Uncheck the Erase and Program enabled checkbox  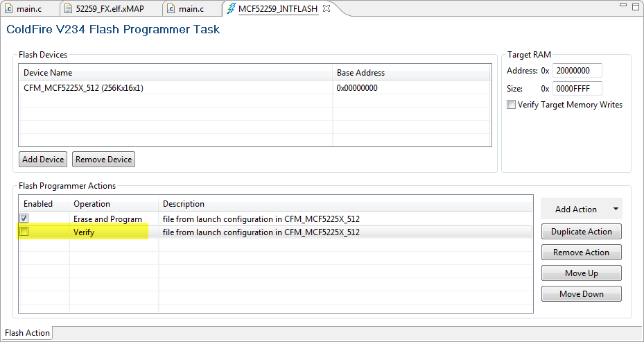pos(24,219)
